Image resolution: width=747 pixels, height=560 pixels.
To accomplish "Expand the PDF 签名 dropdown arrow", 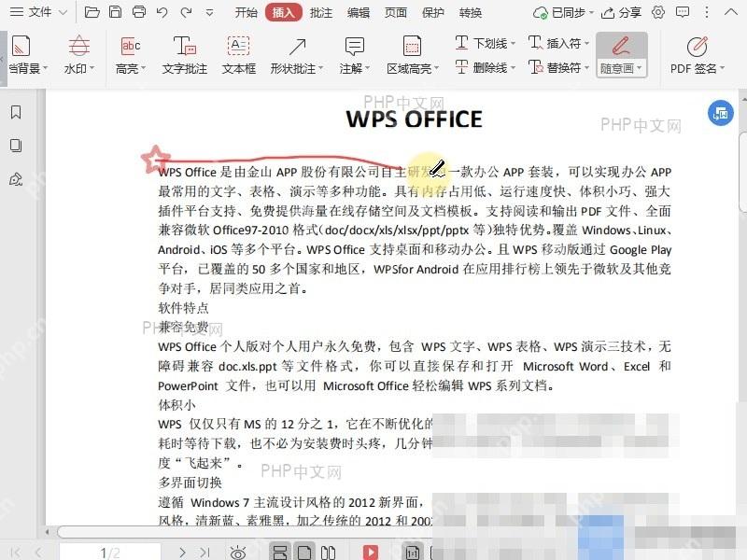I will tap(722, 69).
